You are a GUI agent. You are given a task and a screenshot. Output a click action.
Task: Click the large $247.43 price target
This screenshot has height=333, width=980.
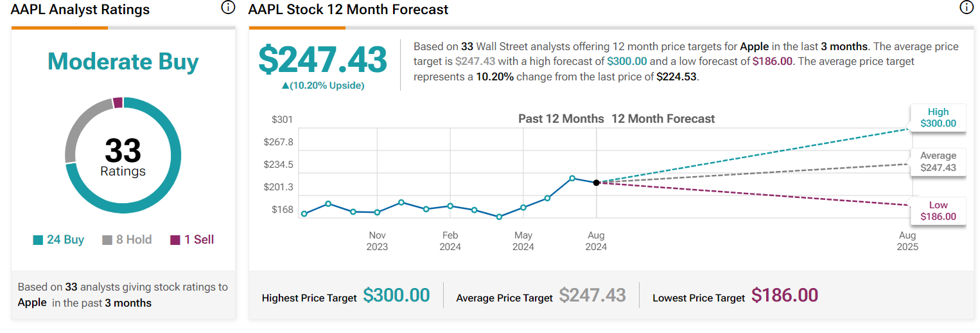tap(322, 60)
